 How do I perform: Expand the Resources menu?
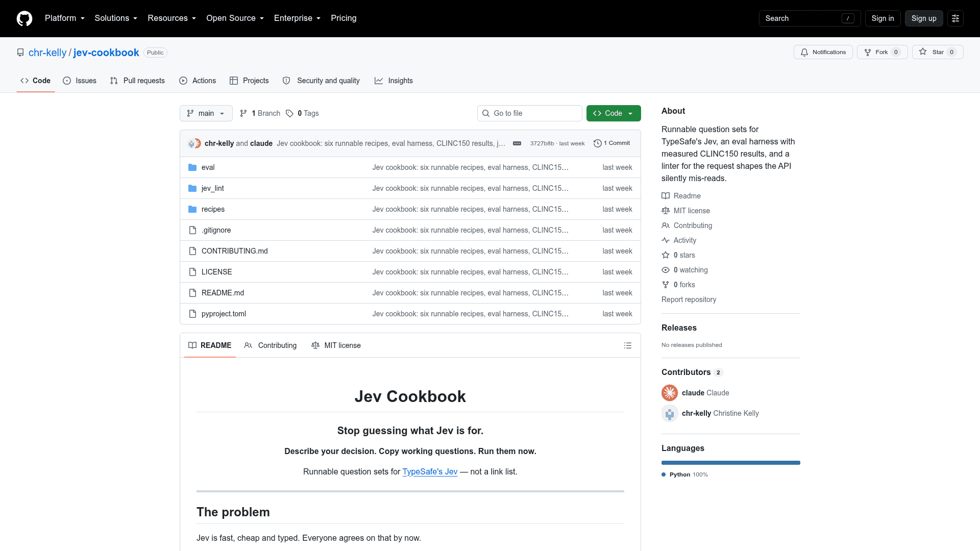[x=172, y=18]
